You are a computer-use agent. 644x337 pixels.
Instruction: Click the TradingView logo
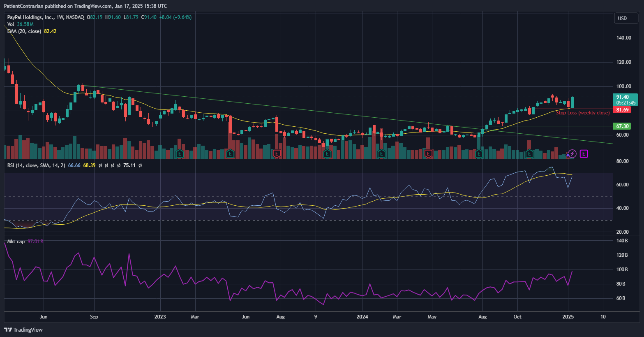[23, 330]
